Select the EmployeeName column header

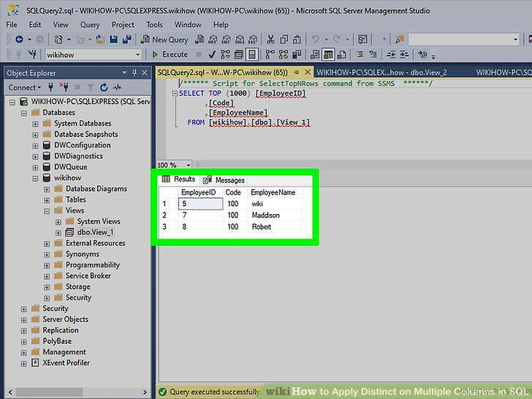(274, 192)
